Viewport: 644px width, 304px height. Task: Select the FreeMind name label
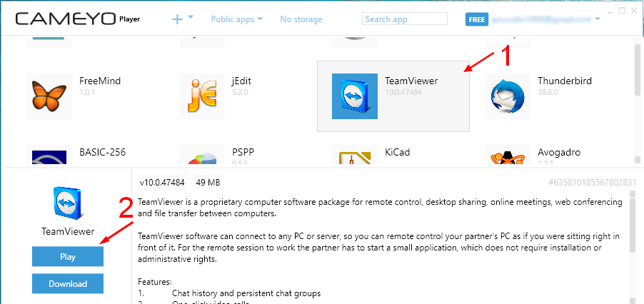coord(100,81)
